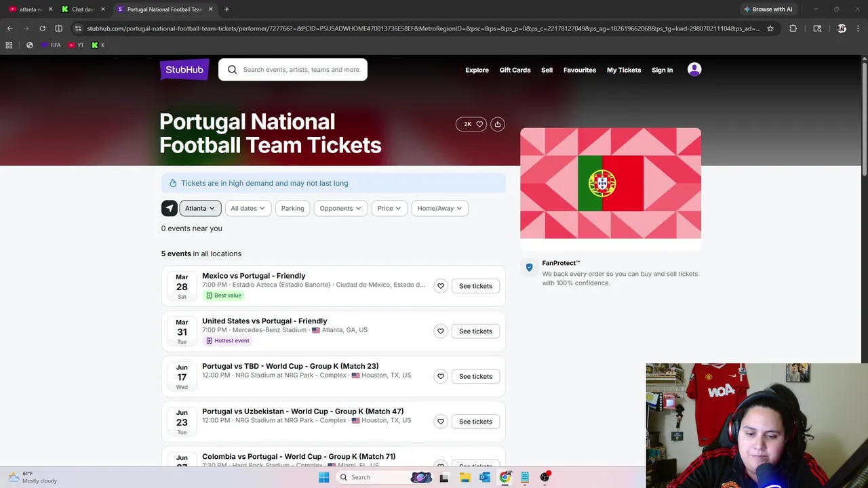
Task: Expand the Atlanta location dropdown
Action: (x=200, y=208)
